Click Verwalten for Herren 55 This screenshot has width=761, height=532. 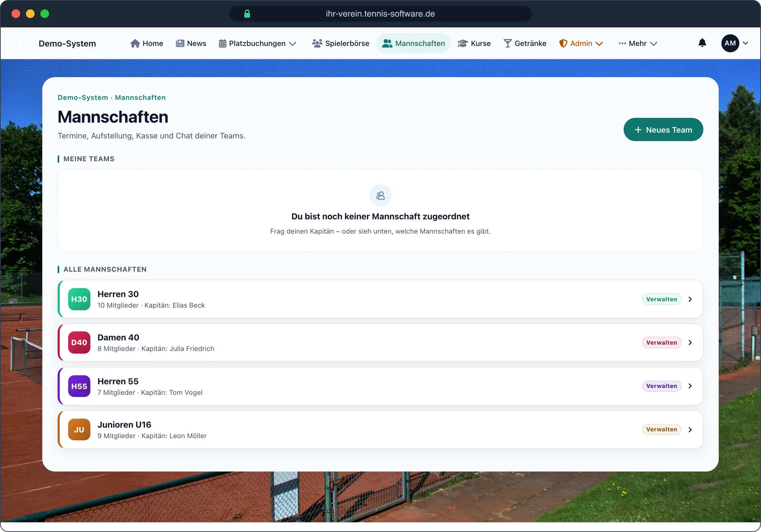coord(662,386)
